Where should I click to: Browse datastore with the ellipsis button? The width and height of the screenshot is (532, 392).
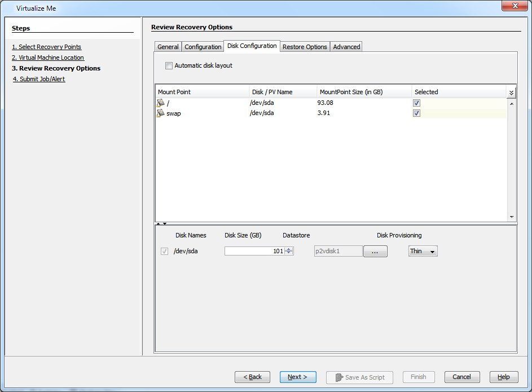375,252
